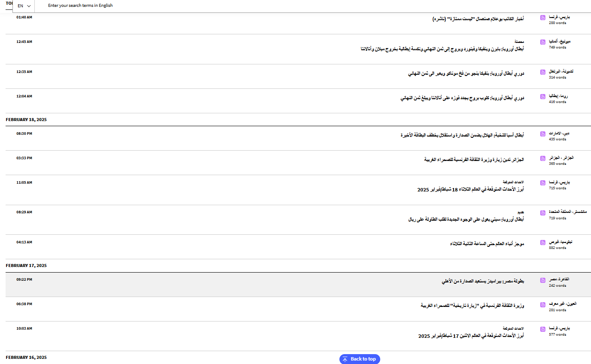Open the 08:29 AM article headline
Image resolution: width=591 pixels, height=364 pixels.
click(x=466, y=219)
